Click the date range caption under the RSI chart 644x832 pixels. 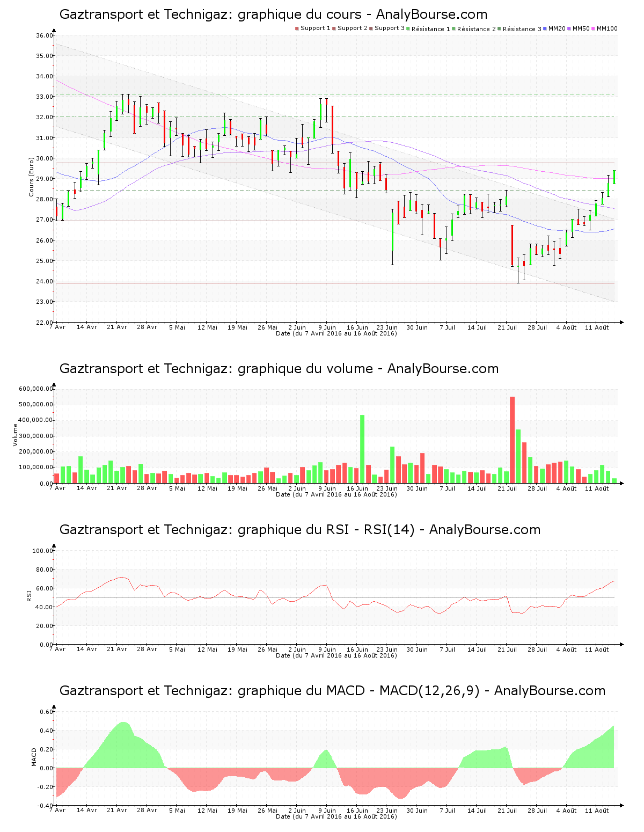coord(336,655)
